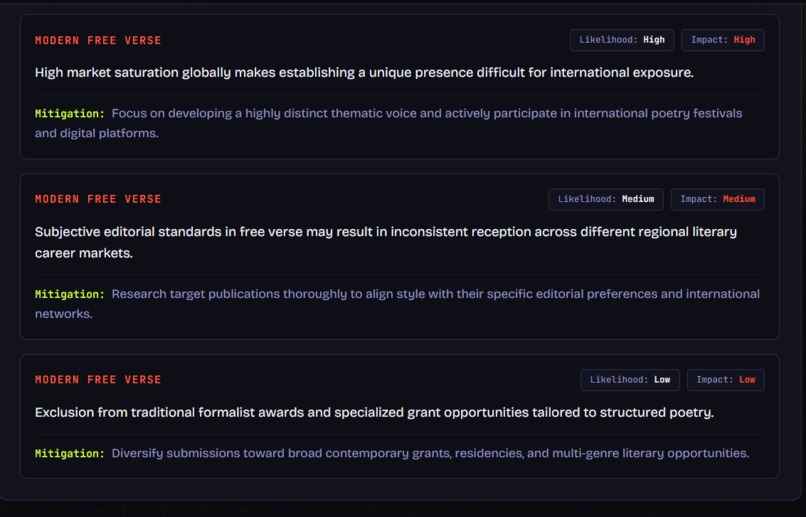Select the Impact: Medium badge
The image size is (806, 517).
tap(718, 199)
